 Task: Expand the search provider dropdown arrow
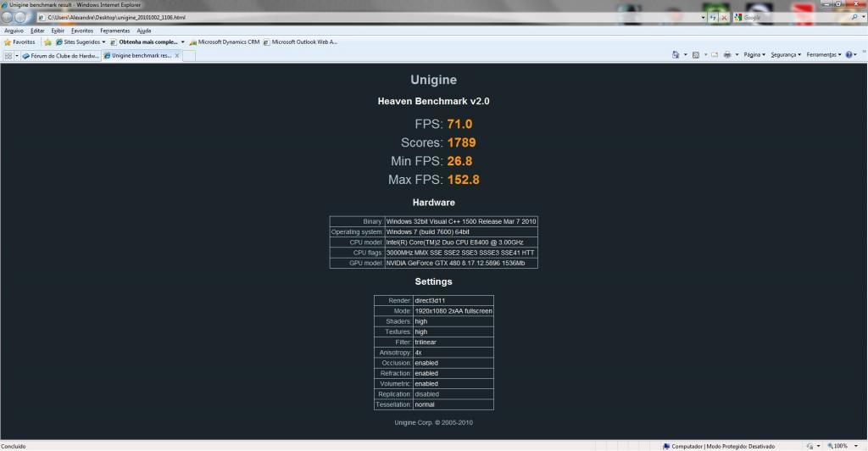tap(863, 17)
